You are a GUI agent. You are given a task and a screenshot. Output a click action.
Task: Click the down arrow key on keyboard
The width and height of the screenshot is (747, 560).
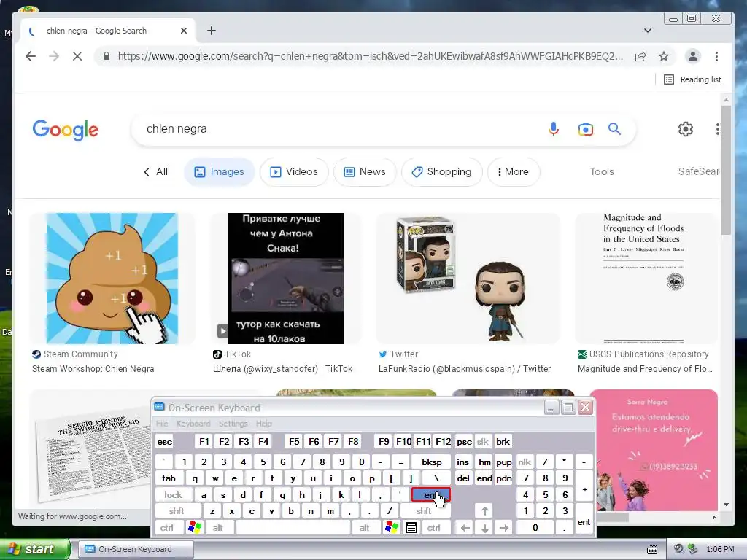[x=484, y=528]
